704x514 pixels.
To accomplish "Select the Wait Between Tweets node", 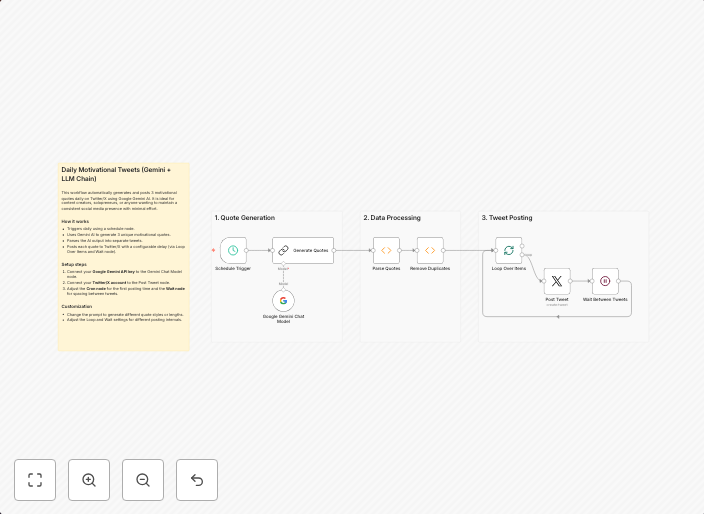I will point(605,281).
